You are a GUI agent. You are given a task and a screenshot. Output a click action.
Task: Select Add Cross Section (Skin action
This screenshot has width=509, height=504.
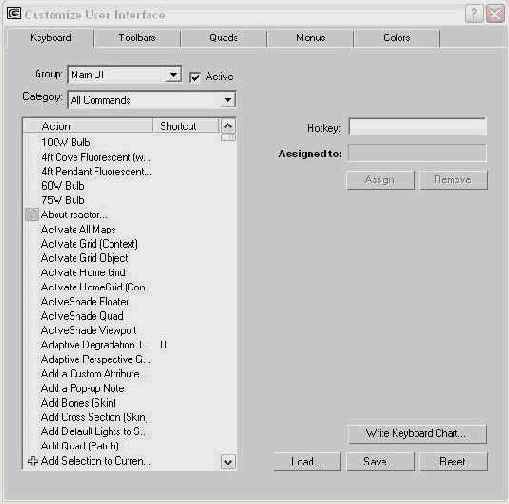click(94, 417)
